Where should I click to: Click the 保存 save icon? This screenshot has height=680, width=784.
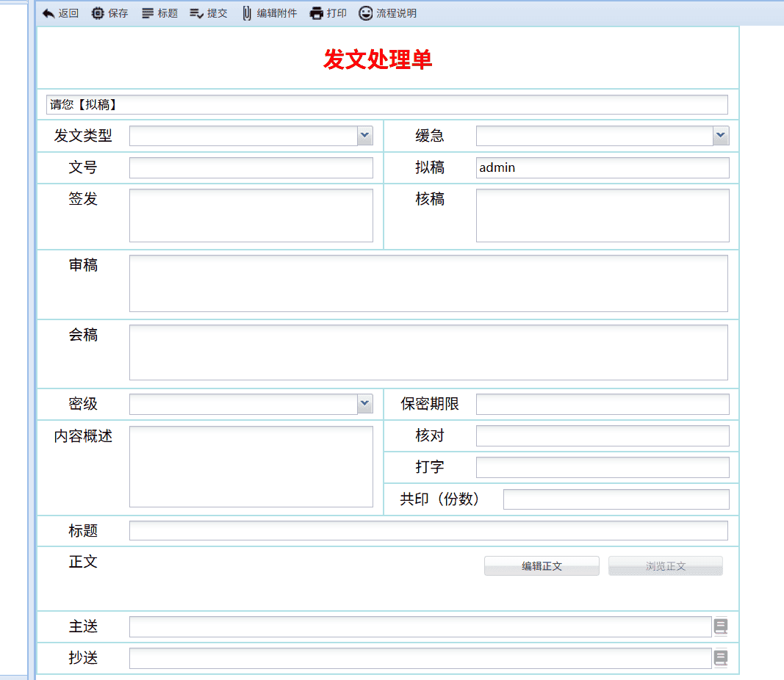click(98, 13)
